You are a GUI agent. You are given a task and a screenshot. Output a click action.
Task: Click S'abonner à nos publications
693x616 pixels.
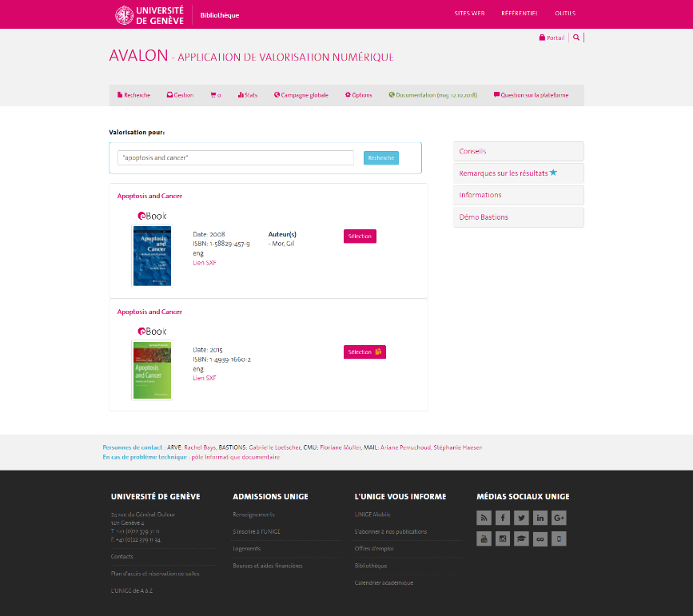(391, 531)
